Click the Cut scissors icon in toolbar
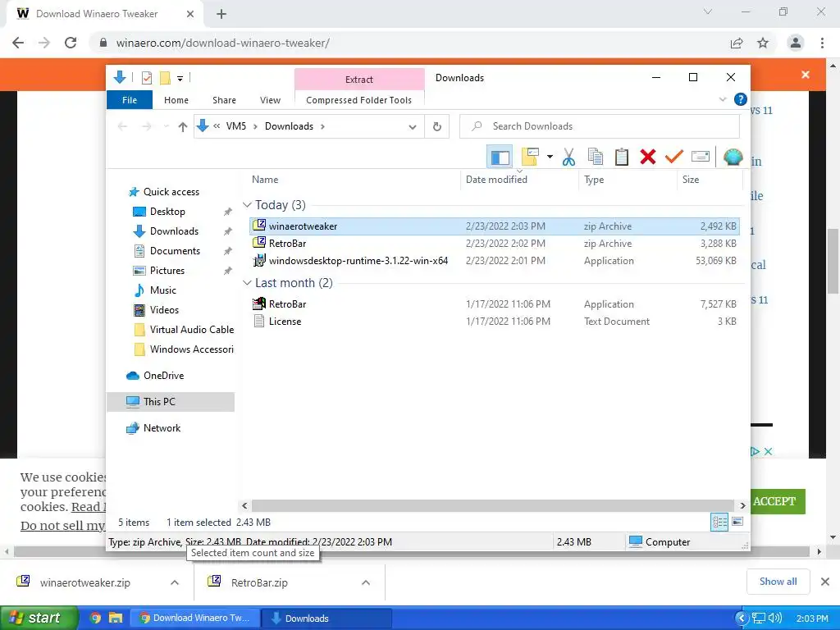Viewport: 840px width, 630px height. [569, 157]
